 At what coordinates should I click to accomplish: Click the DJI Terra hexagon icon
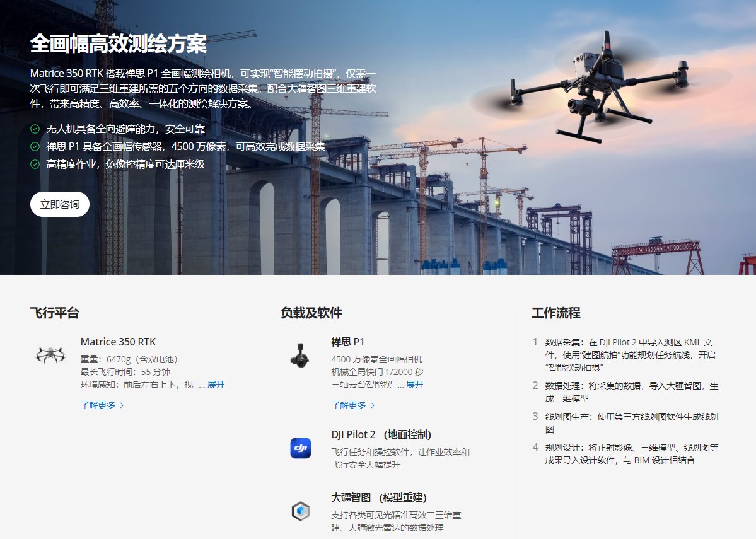[301, 511]
